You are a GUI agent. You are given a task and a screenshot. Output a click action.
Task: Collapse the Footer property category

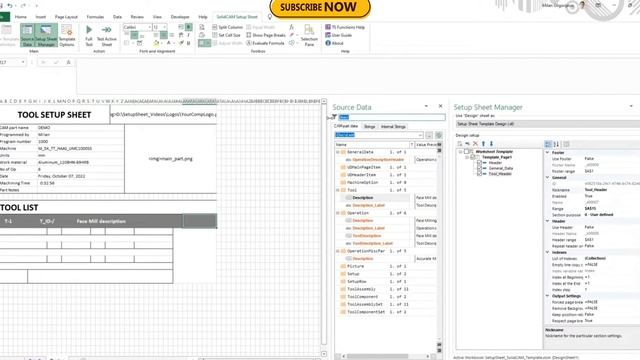click(548, 152)
